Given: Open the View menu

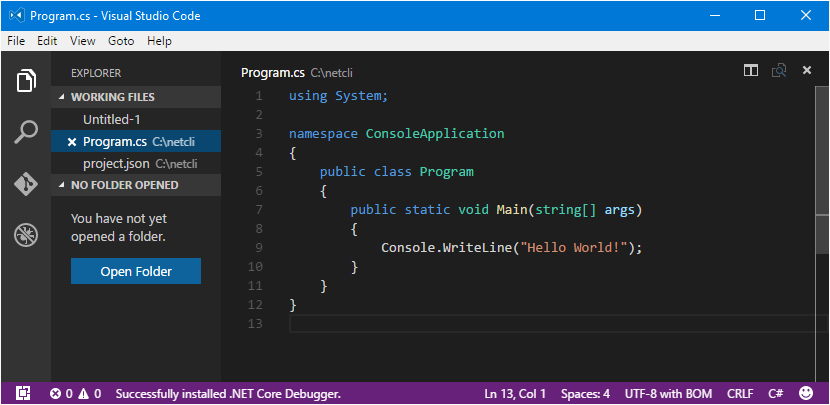Looking at the screenshot, I should [x=83, y=41].
